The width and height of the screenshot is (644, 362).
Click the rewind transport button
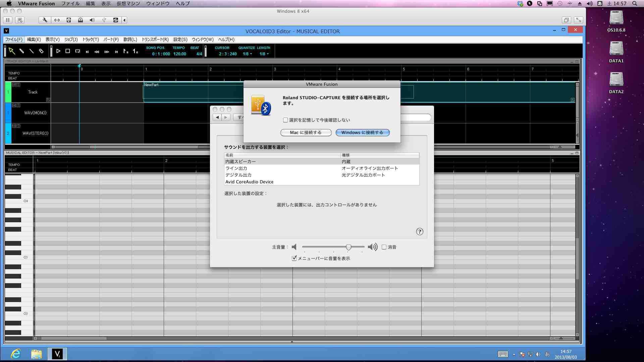(97, 52)
